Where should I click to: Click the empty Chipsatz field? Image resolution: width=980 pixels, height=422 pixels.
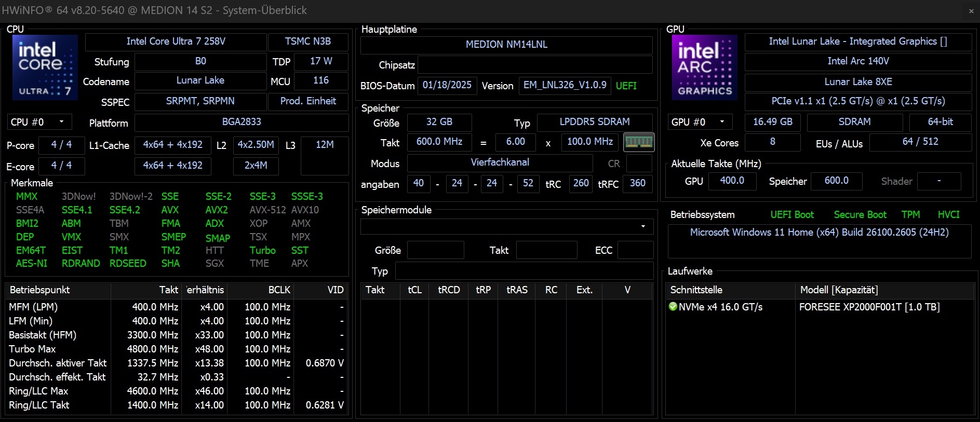point(535,65)
